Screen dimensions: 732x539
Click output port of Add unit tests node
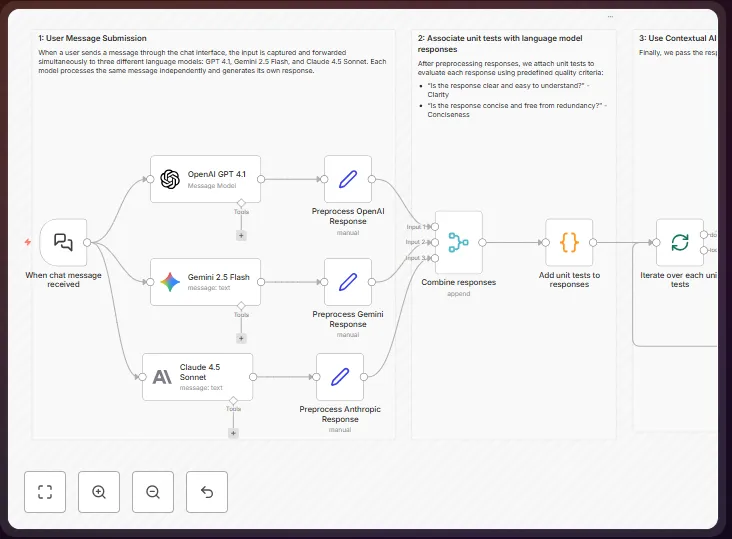click(x=593, y=242)
